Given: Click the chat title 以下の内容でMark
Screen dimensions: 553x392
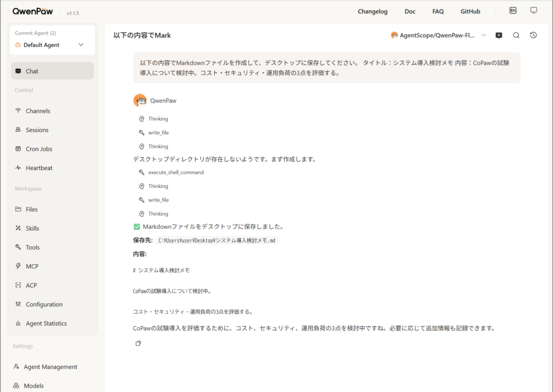Looking at the screenshot, I should click(142, 35).
